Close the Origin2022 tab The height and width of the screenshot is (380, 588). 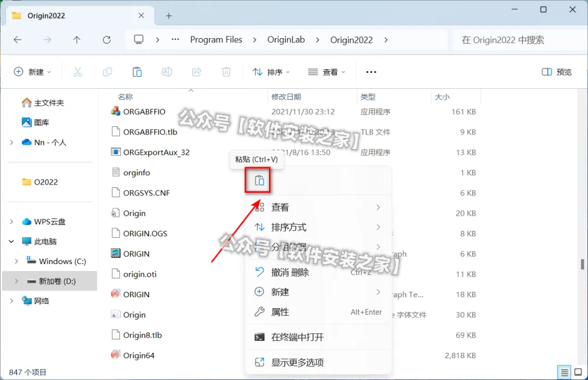point(141,15)
